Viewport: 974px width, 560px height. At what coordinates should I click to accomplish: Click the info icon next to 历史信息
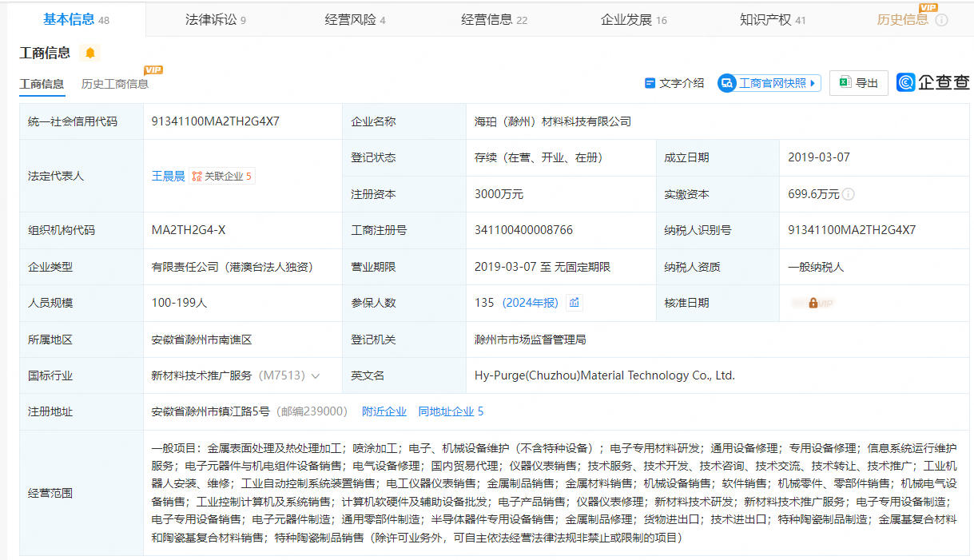(941, 20)
